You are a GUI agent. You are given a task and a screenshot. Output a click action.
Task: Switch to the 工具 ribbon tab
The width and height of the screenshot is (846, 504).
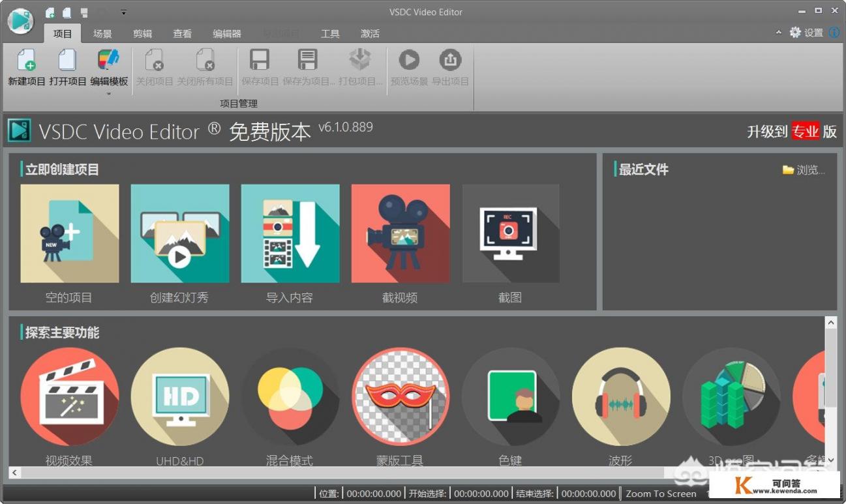pos(330,33)
